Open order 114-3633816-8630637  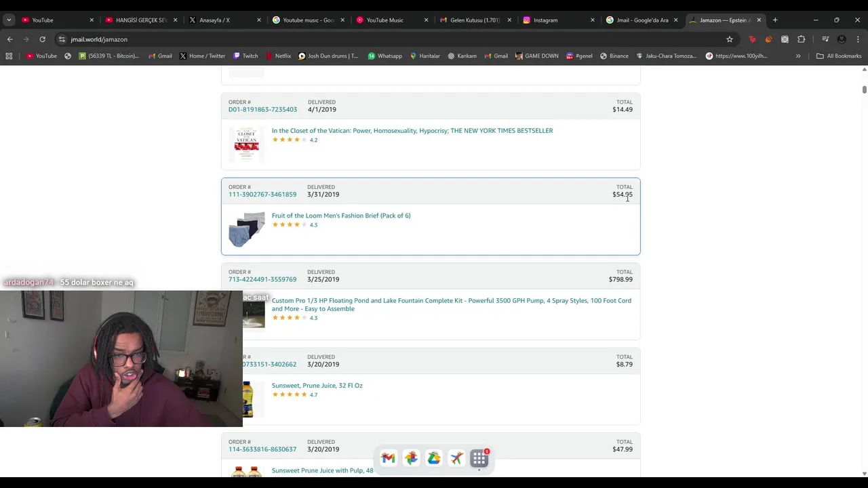[x=262, y=449]
